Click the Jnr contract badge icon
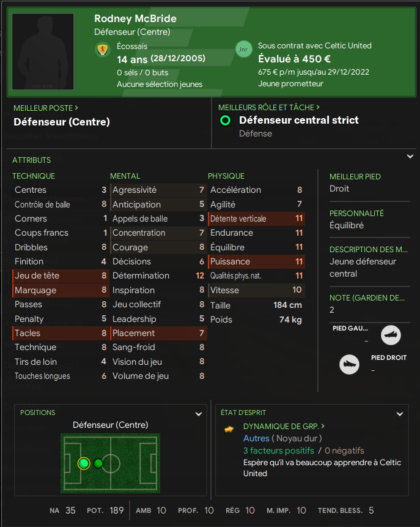This screenshot has height=527, width=420. coord(243,50)
